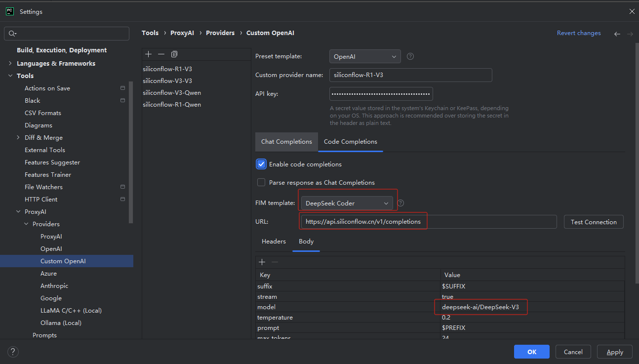Close the Settings dialog window

632,11
